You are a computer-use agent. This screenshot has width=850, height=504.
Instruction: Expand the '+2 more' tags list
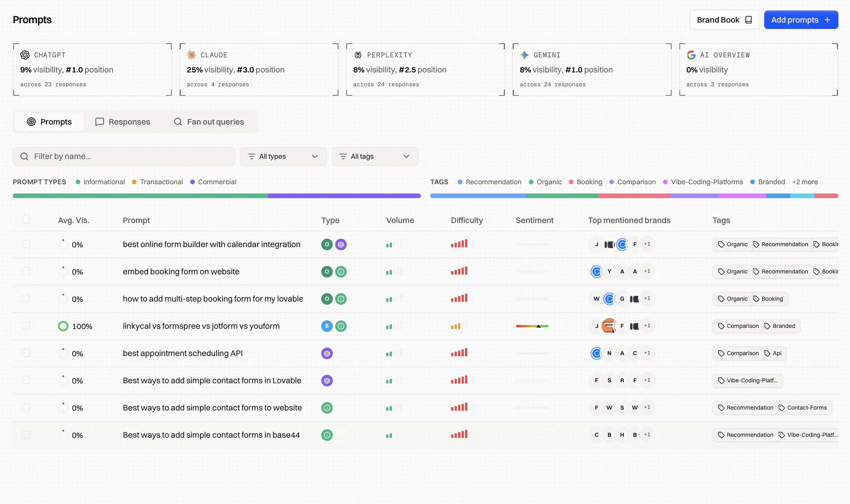pos(805,182)
